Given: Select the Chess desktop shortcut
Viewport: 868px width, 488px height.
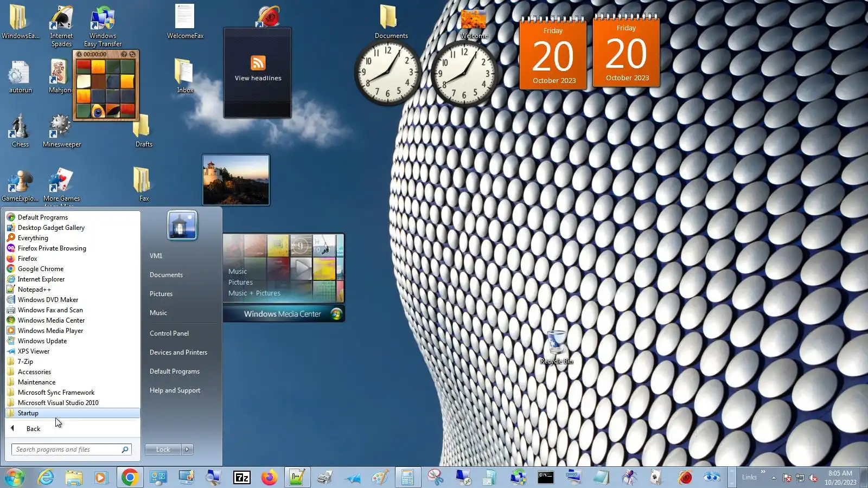Looking at the screenshot, I should 20,131.
